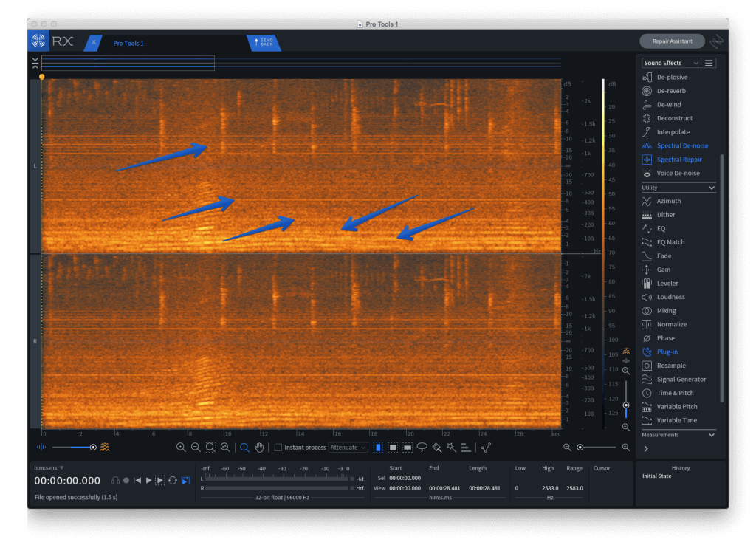Screen dimensions: 756x545
Task: Open the De-reverb module
Action: tap(670, 91)
